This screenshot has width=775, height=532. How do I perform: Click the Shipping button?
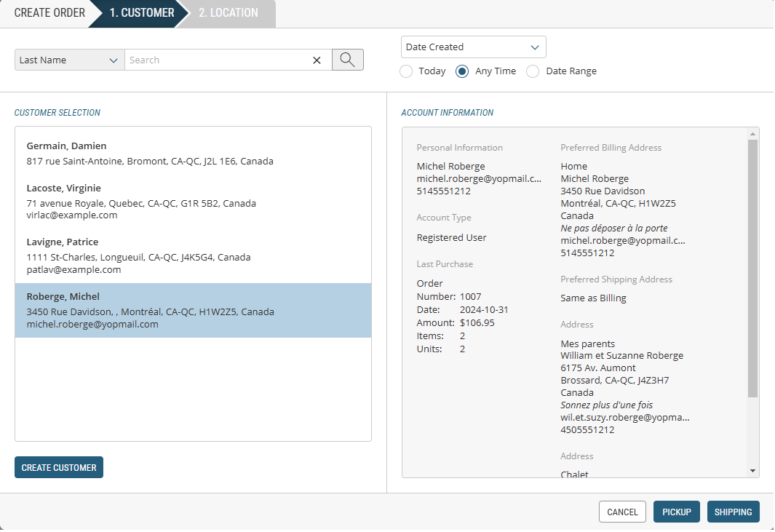click(733, 512)
